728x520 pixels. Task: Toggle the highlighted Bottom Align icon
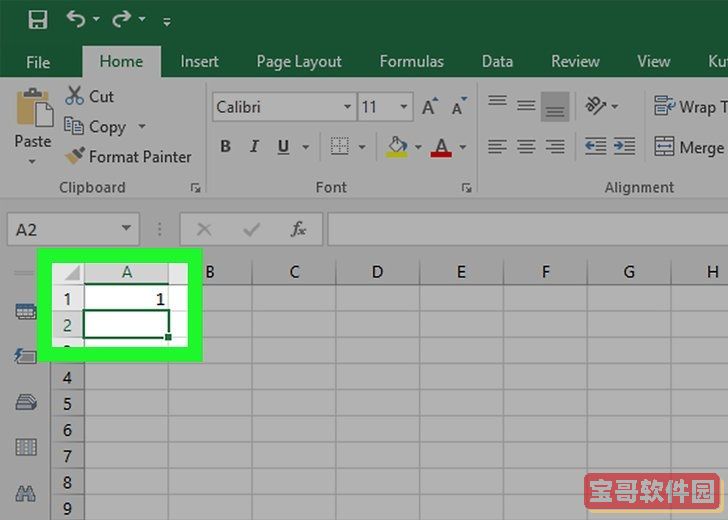(x=555, y=107)
